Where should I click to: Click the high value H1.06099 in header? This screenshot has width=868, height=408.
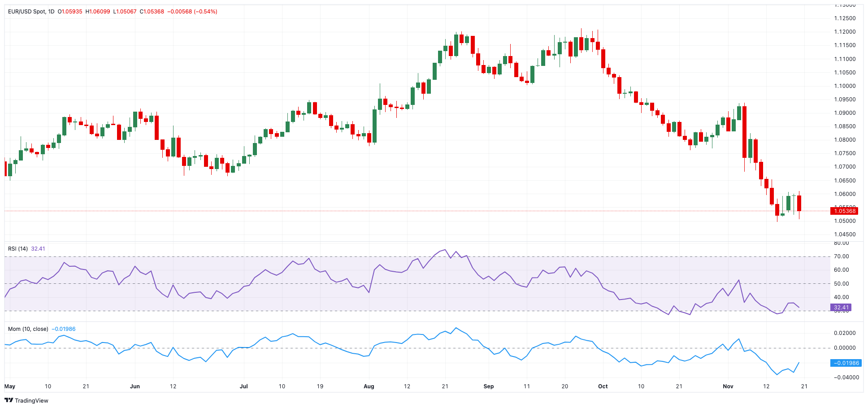[x=98, y=12]
